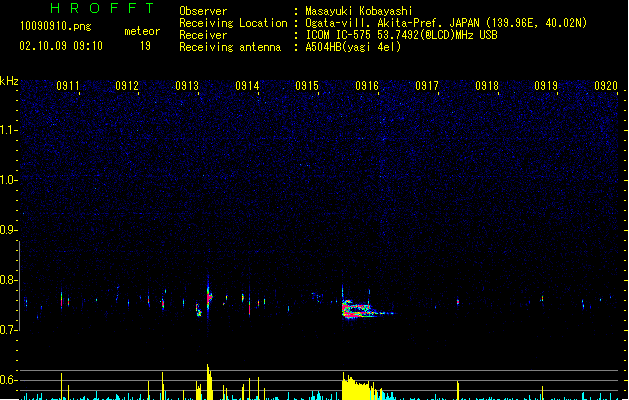Click the 0914 time marker
This screenshot has height=400, width=629.
pyautogui.click(x=247, y=86)
